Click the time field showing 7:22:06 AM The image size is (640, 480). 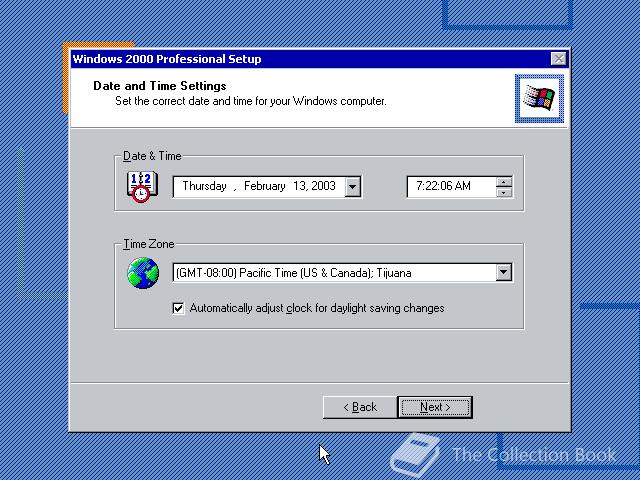click(x=451, y=187)
